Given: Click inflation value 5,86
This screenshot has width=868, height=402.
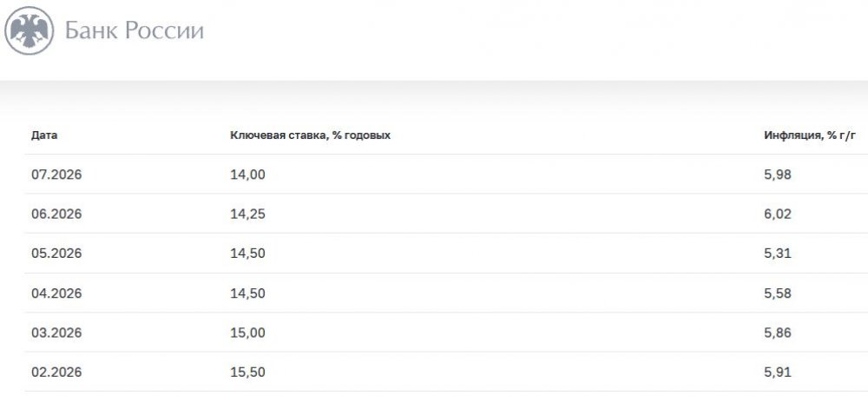Looking at the screenshot, I should pyautogui.click(x=778, y=333).
